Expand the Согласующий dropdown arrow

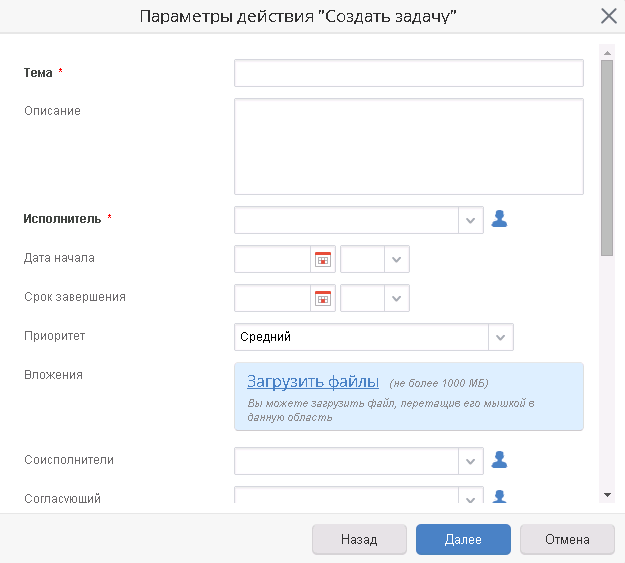pyautogui.click(x=471, y=496)
